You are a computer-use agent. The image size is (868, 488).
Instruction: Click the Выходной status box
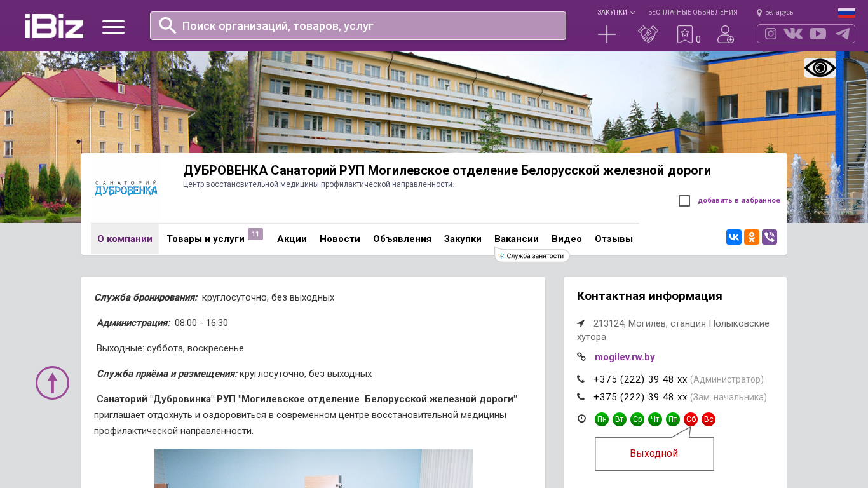pyautogui.click(x=654, y=454)
